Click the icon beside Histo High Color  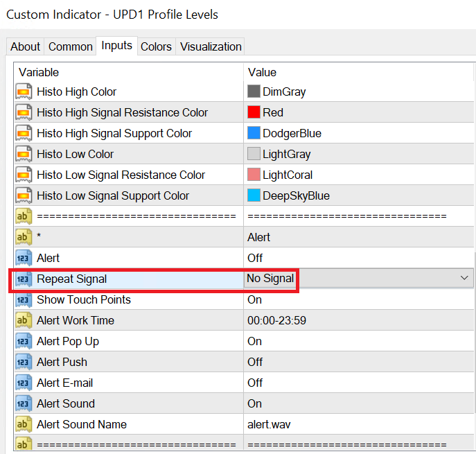[24, 91]
